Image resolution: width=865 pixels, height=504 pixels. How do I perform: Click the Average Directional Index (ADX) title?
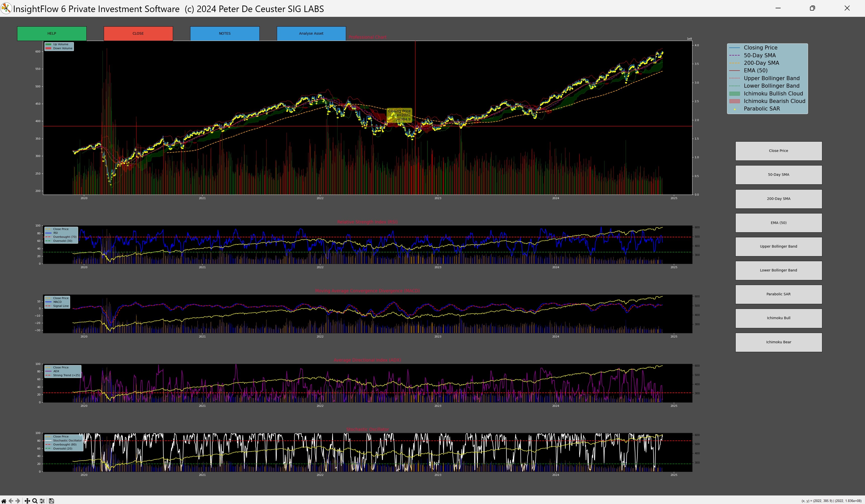(x=367, y=360)
